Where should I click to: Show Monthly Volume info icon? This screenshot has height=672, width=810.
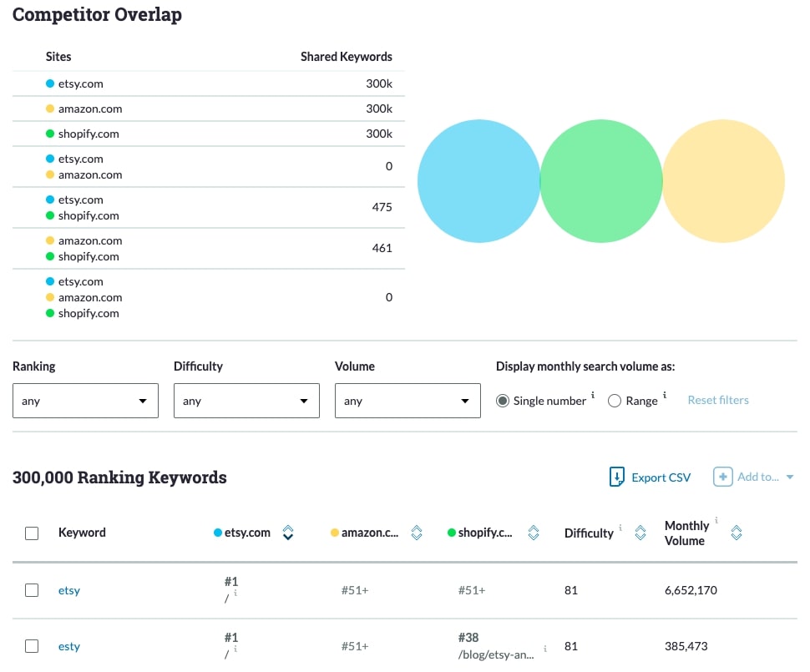[716, 520]
